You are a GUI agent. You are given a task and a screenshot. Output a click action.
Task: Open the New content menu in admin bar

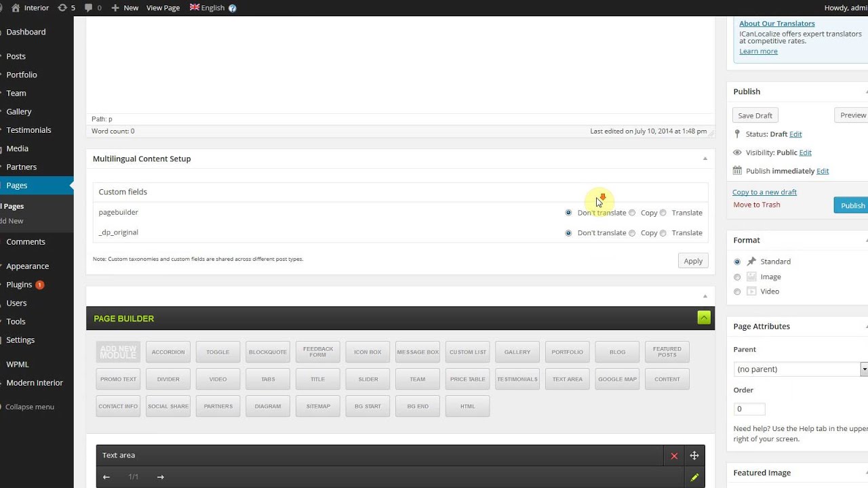(x=125, y=7)
